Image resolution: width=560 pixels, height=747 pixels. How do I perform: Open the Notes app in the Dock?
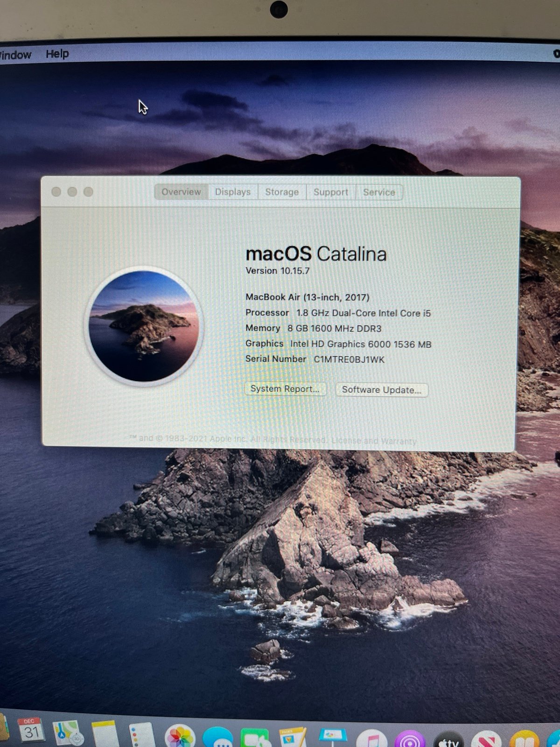click(105, 734)
